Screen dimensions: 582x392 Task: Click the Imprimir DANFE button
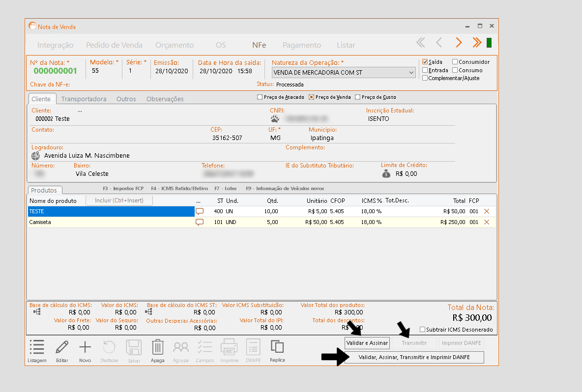[462, 343]
